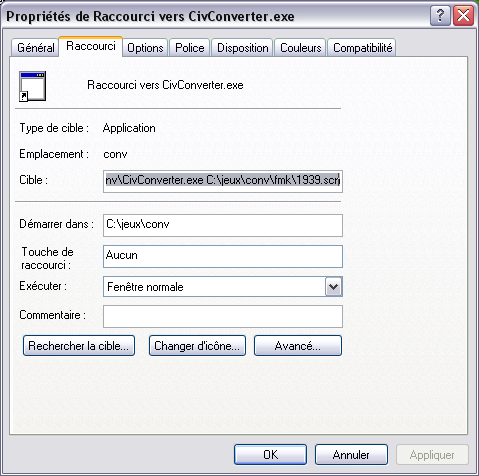Focus the Démarrer dans field

(x=223, y=225)
